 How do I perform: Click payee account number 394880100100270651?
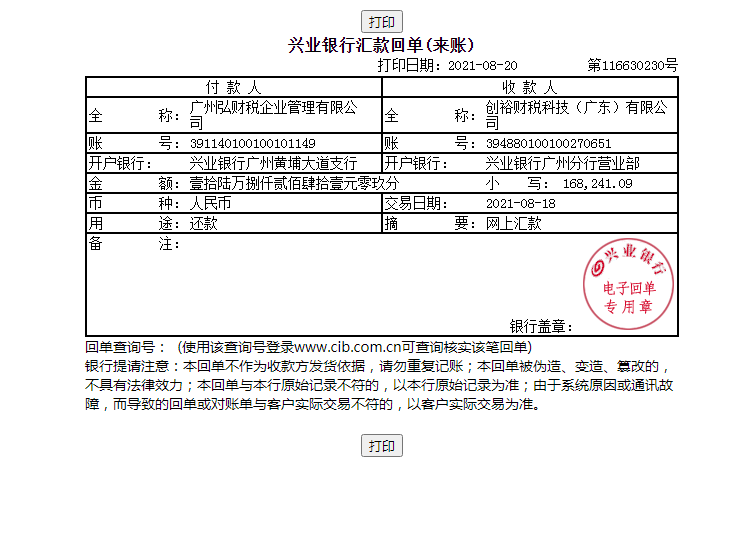point(548,144)
